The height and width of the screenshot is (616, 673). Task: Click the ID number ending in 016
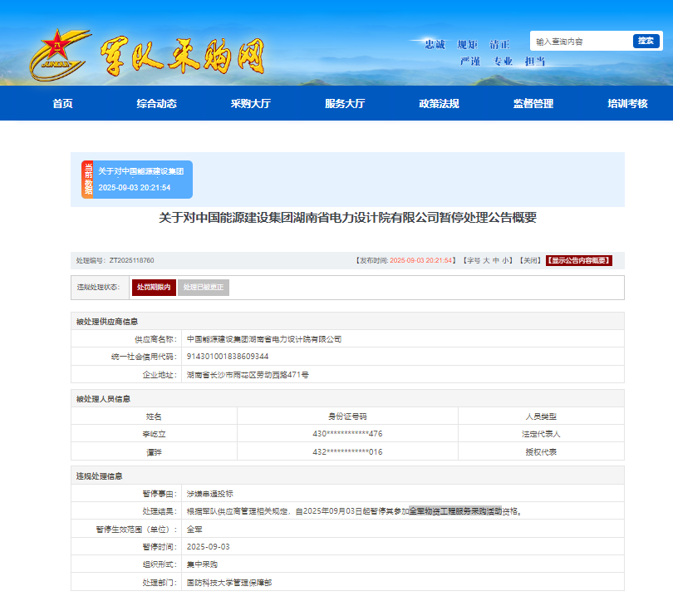(347, 452)
